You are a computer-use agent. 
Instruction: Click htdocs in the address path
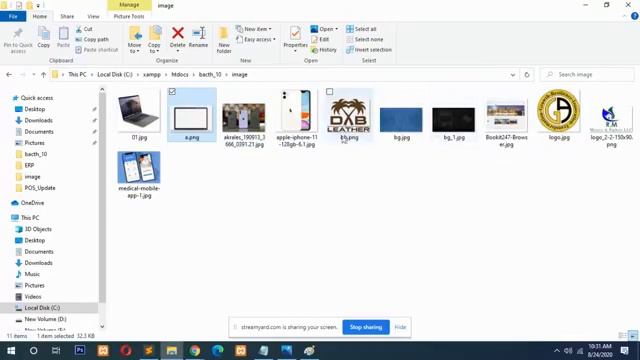click(x=180, y=75)
